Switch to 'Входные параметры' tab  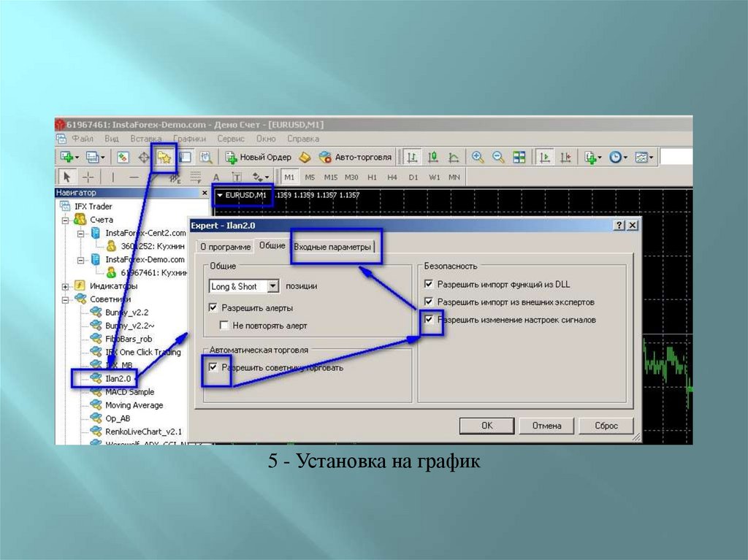[x=332, y=247]
